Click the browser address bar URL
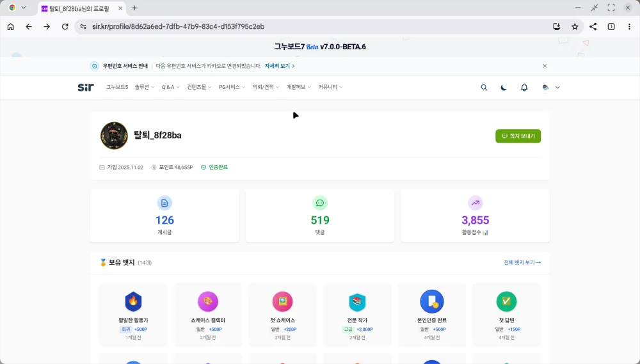The image size is (640, 364). point(179,26)
